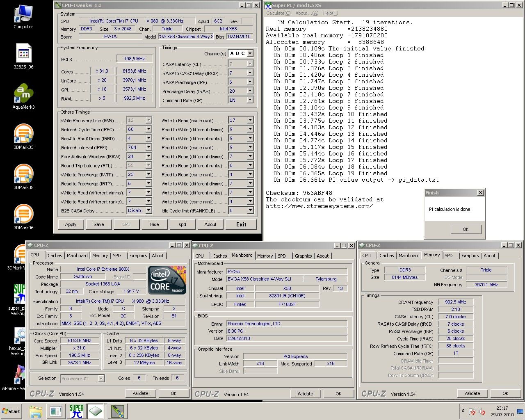Open Refresh Interval (tREFI) dropdown
Image resolution: width=525 pixels, height=420 pixels.
tap(148, 147)
